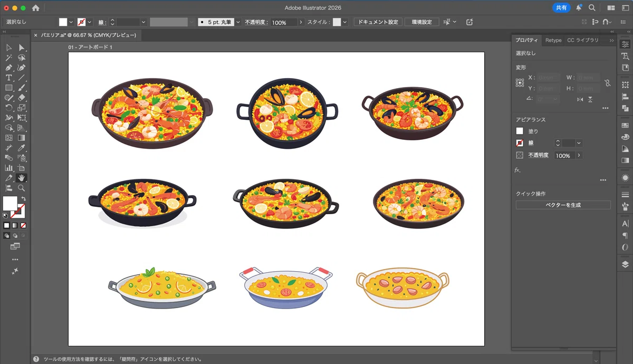Select the Zoom tool in toolbar
633x364 pixels.
pos(22,188)
